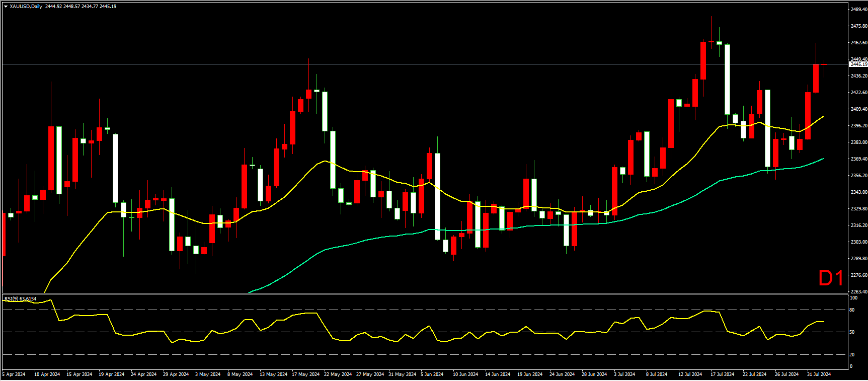Click price axis label 2343.00
Viewport: 868px width, 381px height.
(x=859, y=192)
